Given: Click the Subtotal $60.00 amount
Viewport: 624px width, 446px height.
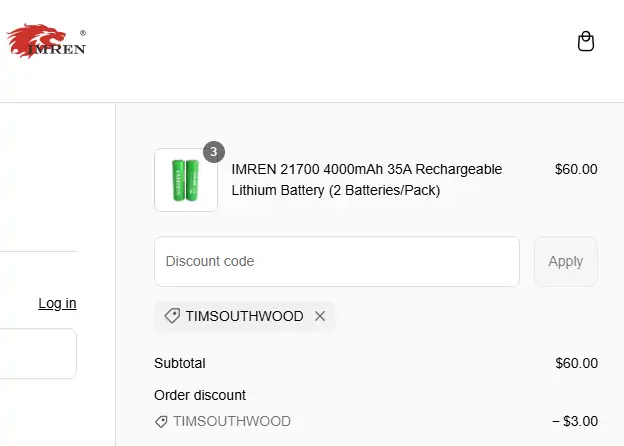Looking at the screenshot, I should click(576, 363).
